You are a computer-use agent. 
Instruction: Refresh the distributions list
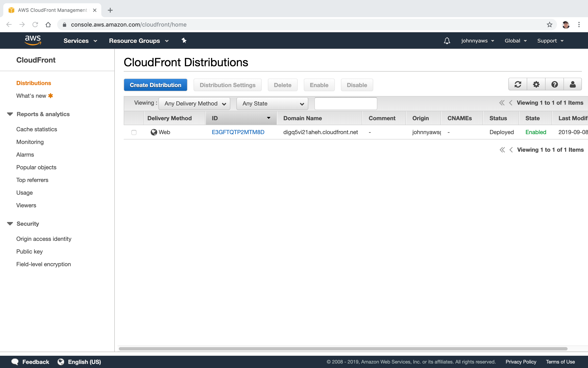coord(518,84)
